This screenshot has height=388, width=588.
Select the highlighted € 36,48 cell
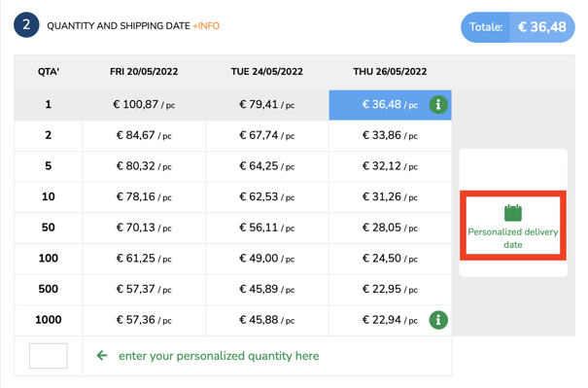[x=390, y=105]
